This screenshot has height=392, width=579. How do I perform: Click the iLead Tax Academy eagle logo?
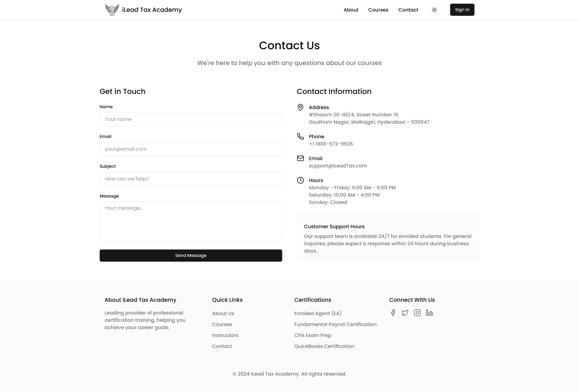click(112, 10)
